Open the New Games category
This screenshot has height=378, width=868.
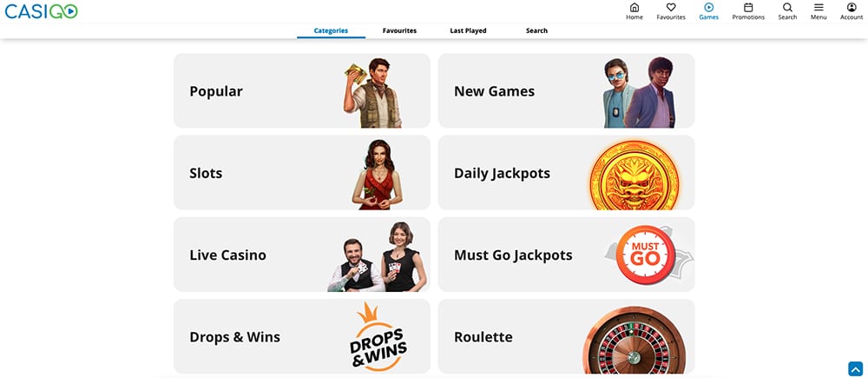(x=566, y=91)
